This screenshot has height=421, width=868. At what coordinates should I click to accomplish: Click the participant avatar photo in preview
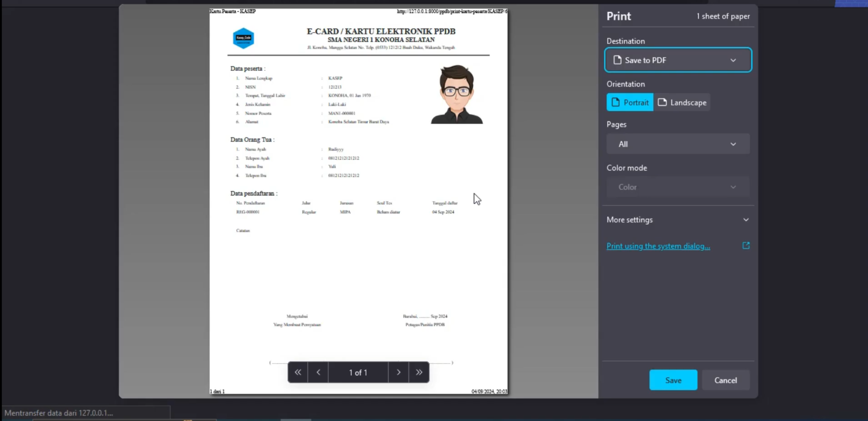click(x=457, y=94)
